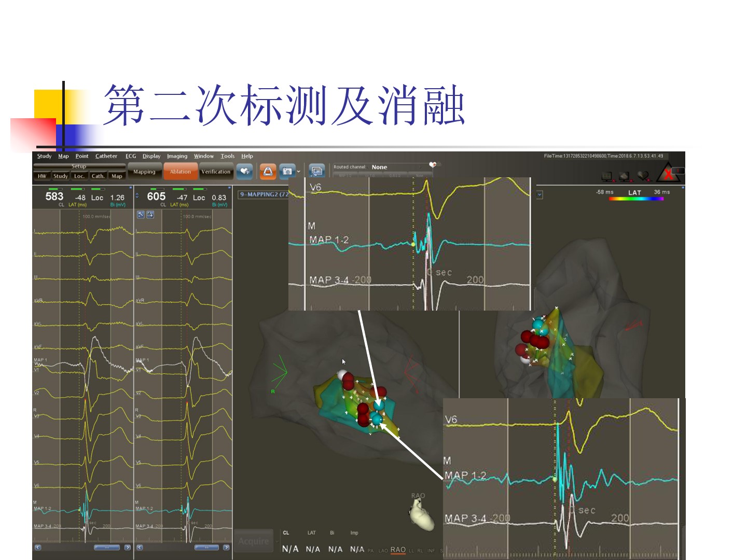Click the wrench tool icon in ECG panel
The image size is (747, 560).
pyautogui.click(x=141, y=215)
